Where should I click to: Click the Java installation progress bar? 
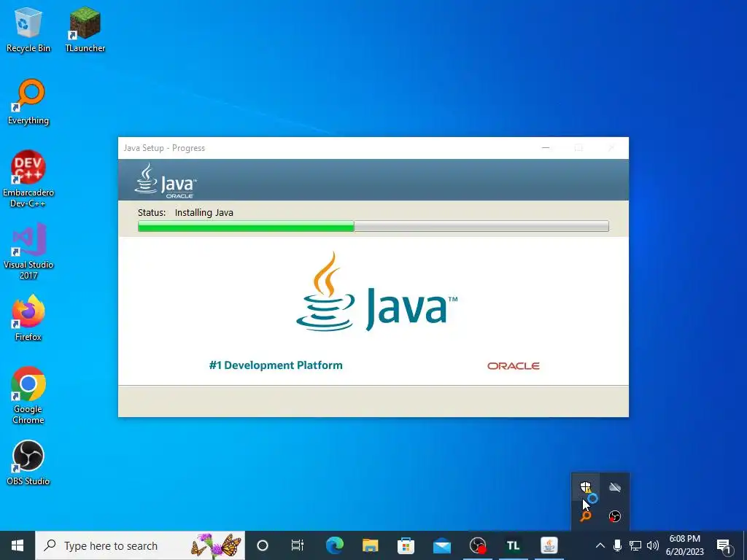click(x=373, y=226)
